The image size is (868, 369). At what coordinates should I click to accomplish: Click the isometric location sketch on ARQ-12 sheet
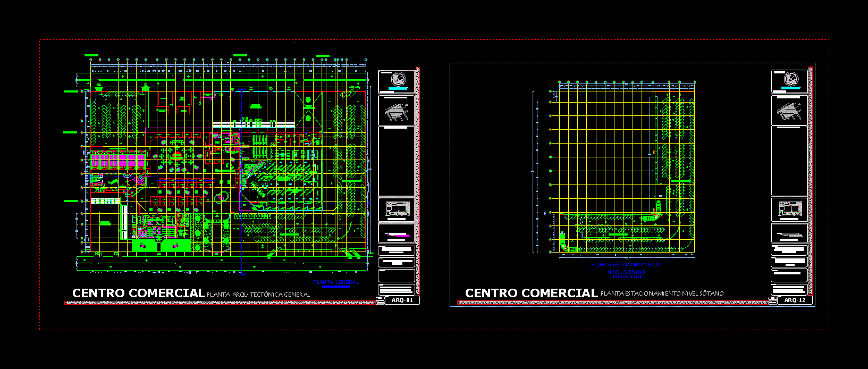(x=789, y=111)
